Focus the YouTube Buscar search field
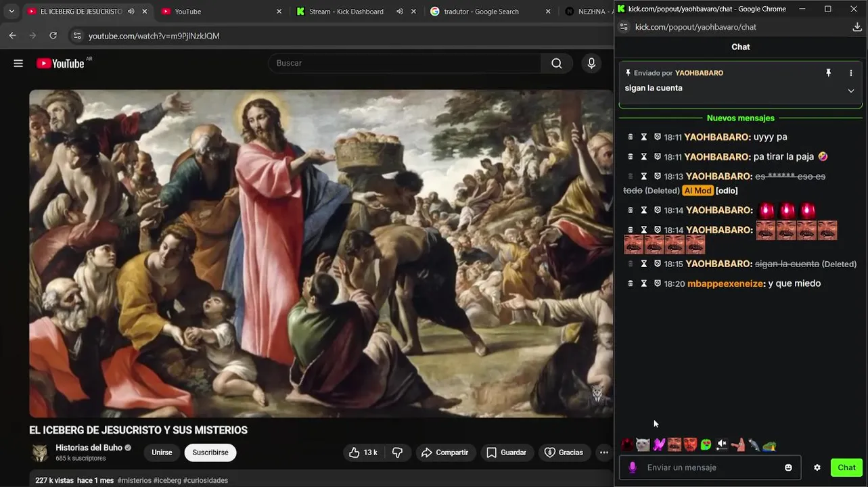This screenshot has width=868, height=487. [x=405, y=63]
